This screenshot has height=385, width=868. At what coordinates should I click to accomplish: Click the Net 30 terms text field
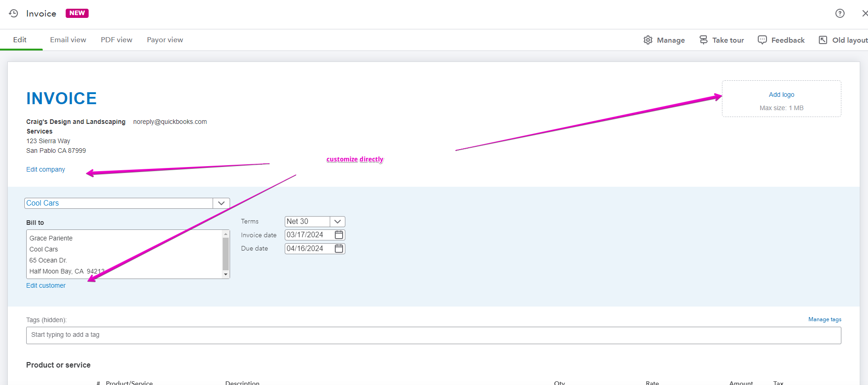tap(307, 222)
